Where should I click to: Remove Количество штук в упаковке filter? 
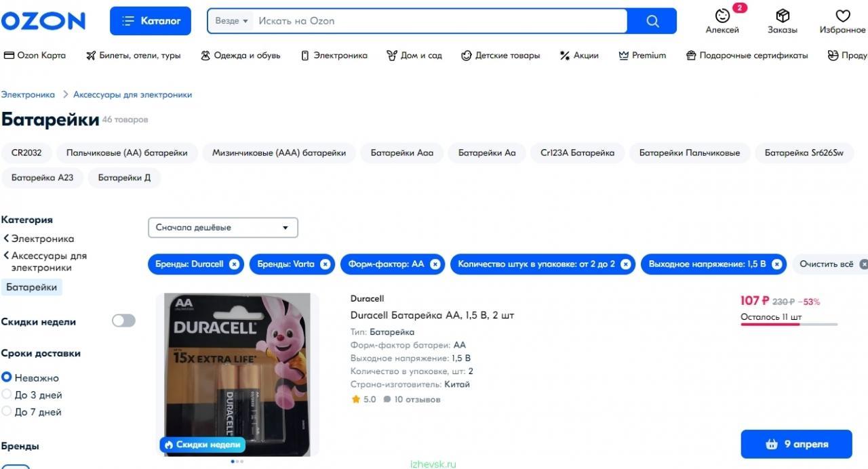pos(625,264)
